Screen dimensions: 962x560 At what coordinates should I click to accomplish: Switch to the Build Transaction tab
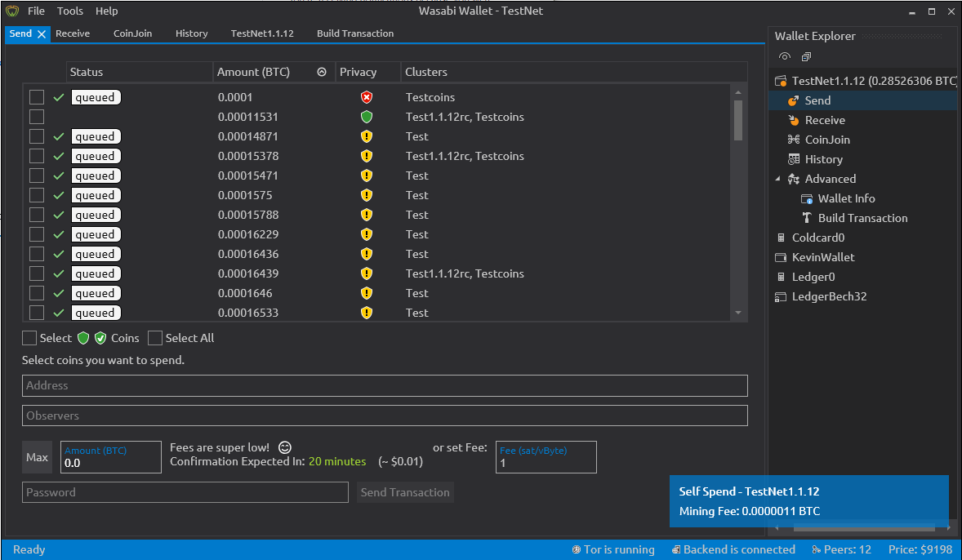(x=355, y=33)
